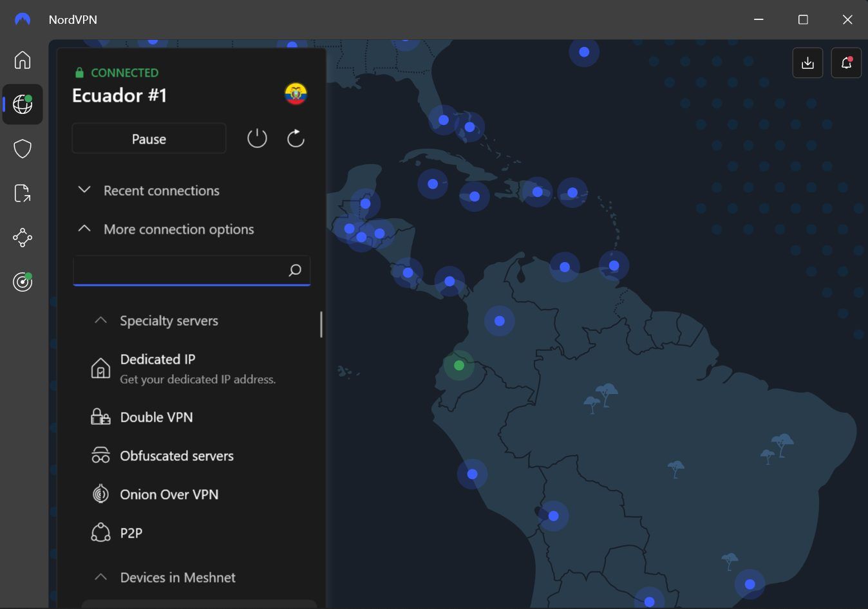Click the P2P icon

(100, 532)
